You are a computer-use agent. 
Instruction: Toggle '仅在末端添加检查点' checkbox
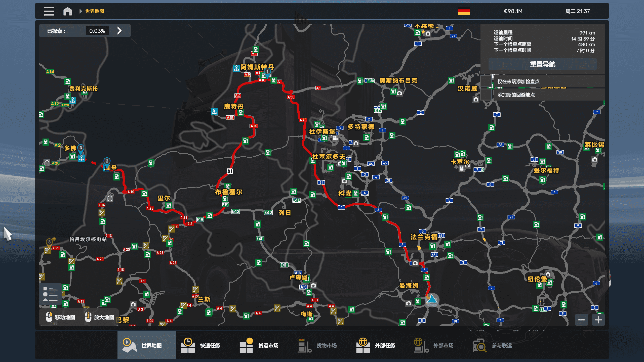486,81
